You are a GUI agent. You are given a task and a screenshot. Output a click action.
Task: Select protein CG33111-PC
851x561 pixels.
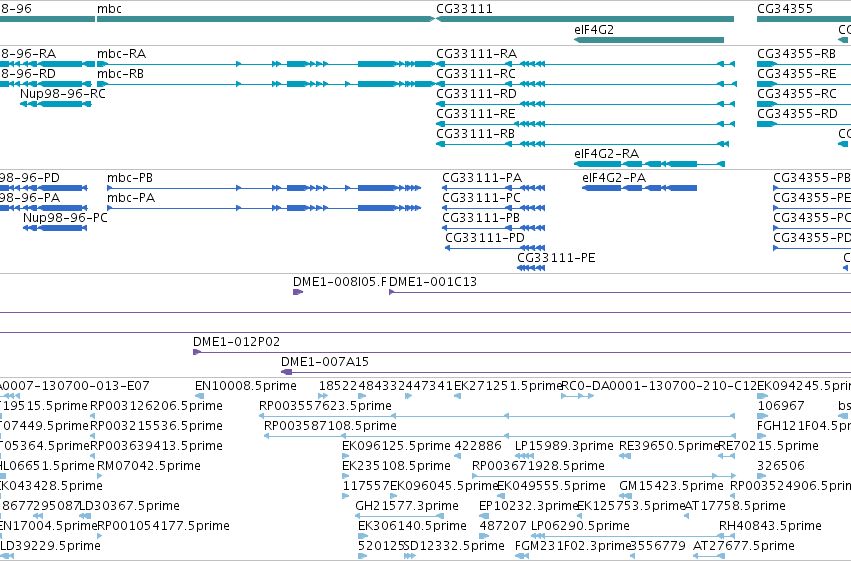pos(494,208)
